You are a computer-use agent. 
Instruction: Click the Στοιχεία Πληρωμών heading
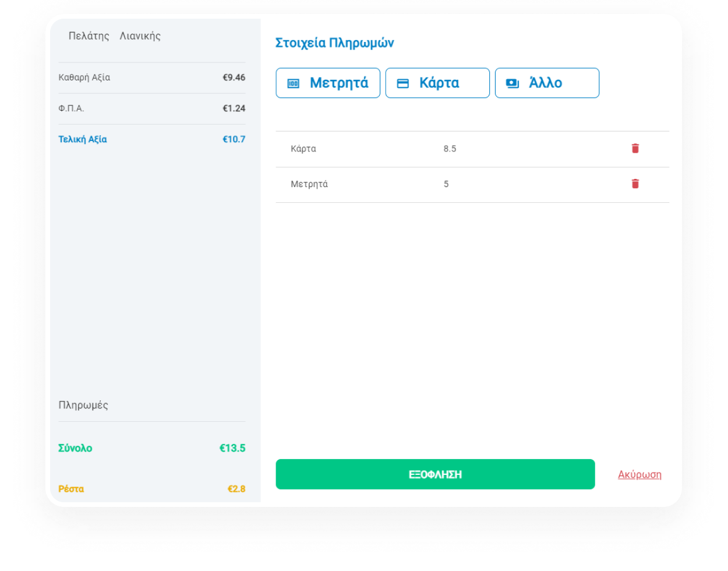334,43
